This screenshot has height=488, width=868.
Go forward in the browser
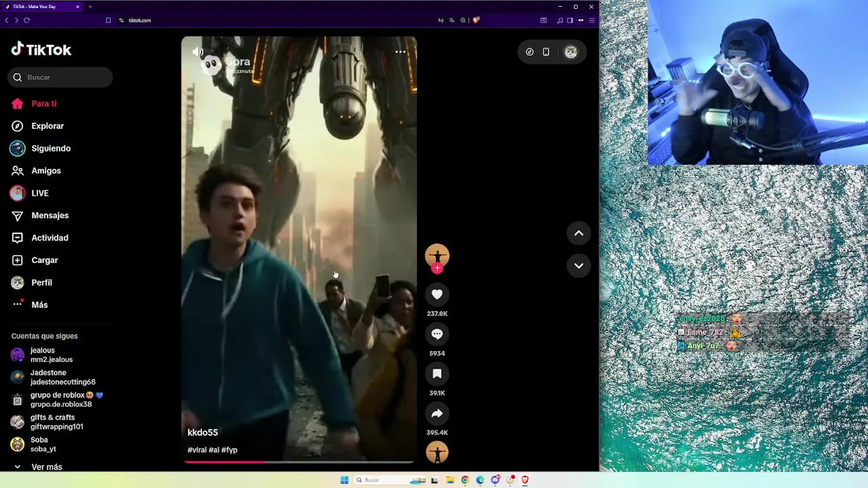[16, 20]
